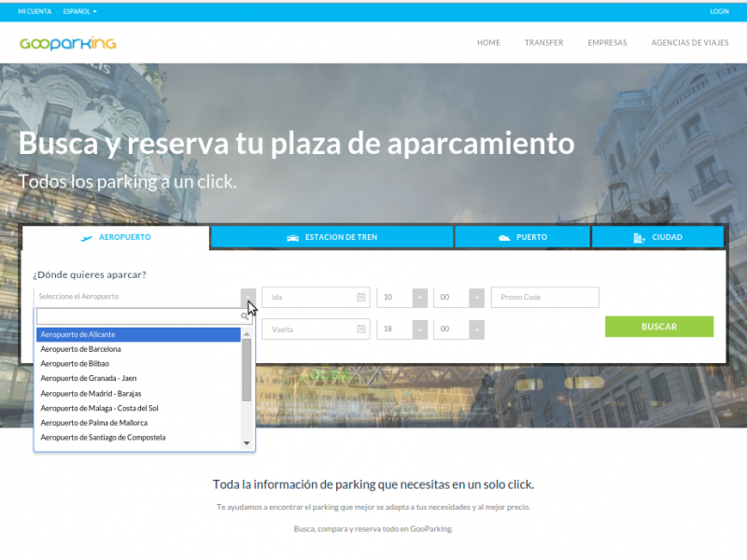Click the airport list scrollbar down arrow
Screen dimensions: 747x560
pyautogui.click(x=247, y=443)
